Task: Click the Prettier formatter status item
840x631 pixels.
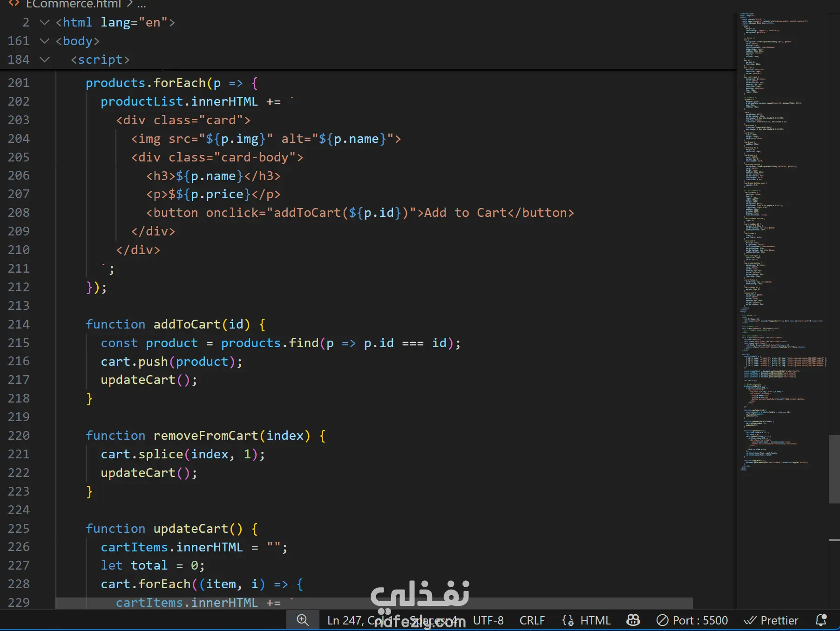Action: coord(771,620)
